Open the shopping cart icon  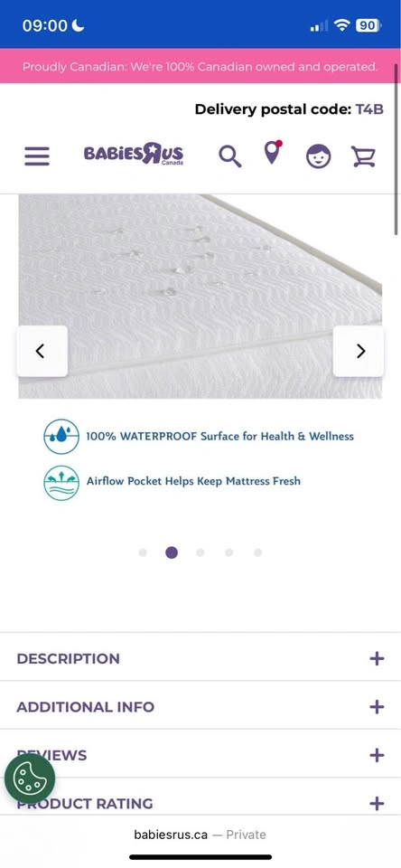363,156
